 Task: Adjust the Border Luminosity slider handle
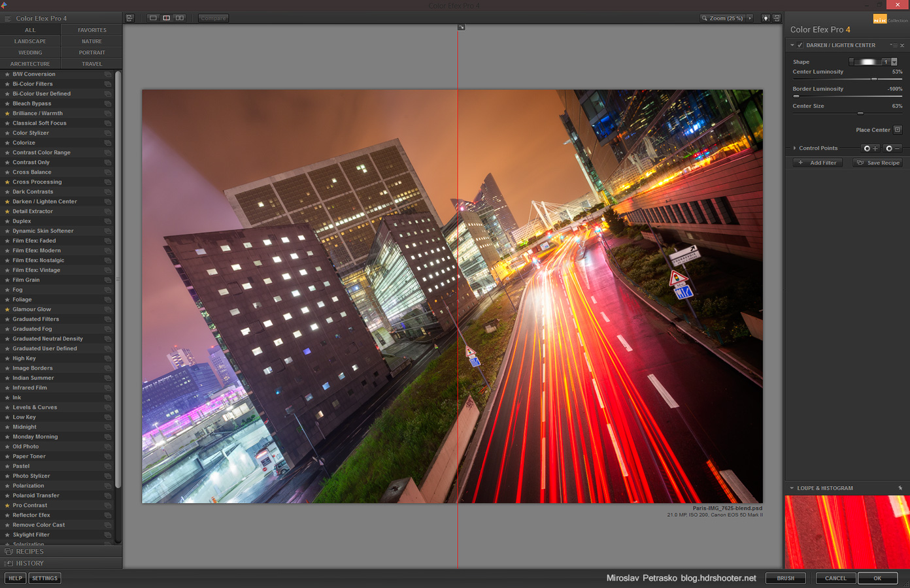coord(796,96)
